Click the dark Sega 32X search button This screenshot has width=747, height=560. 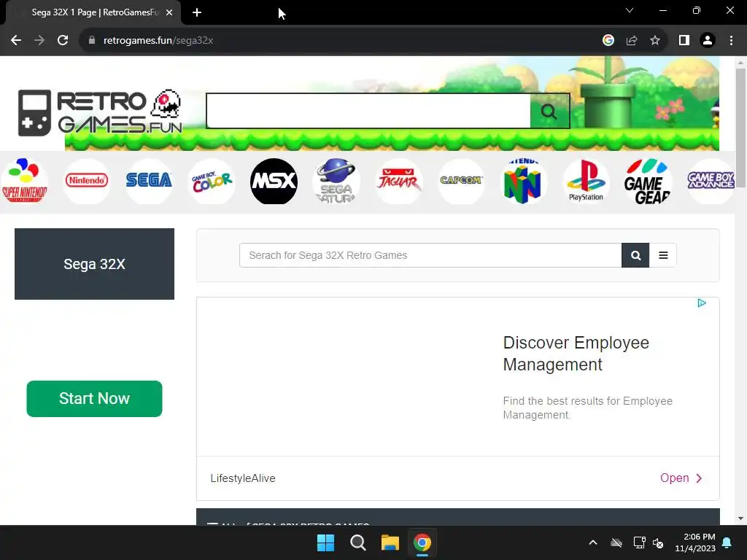[x=635, y=255]
